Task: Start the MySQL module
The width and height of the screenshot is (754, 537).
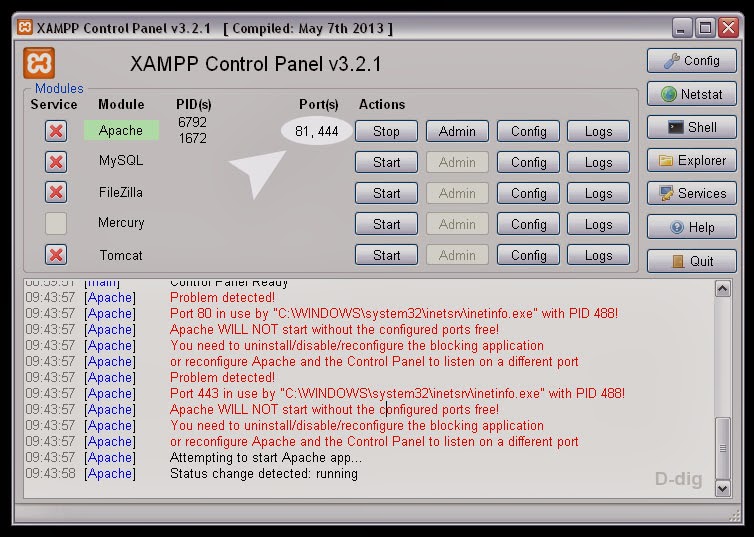Action: pyautogui.click(x=386, y=162)
